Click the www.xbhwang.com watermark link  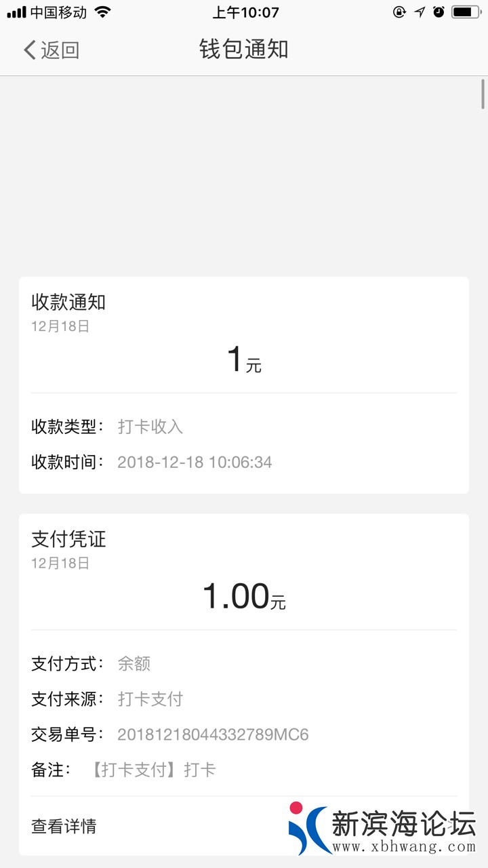[404, 847]
